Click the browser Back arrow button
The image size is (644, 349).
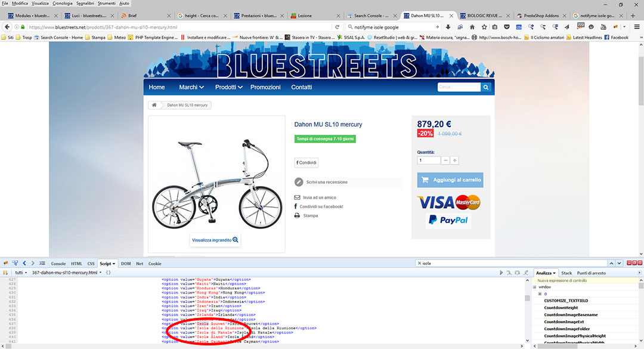pyautogui.click(x=7, y=27)
